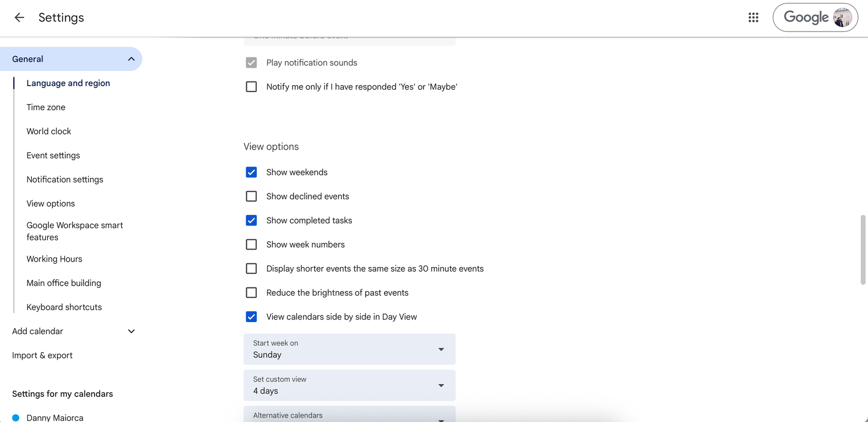The width and height of the screenshot is (868, 422).
Task: Select Notification settings in sidebar
Action: click(x=65, y=180)
